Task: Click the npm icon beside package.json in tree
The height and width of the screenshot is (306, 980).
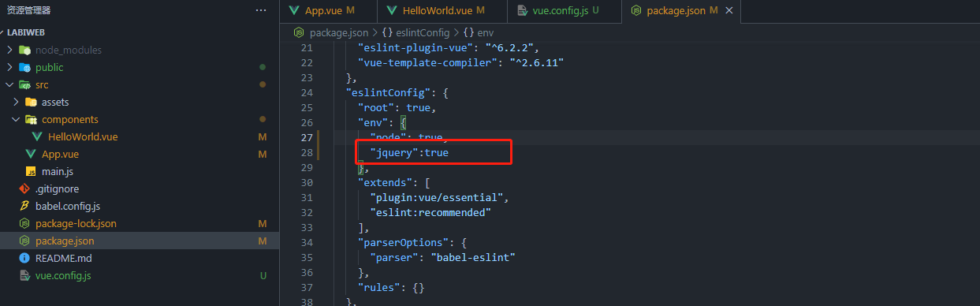Action: [24, 241]
